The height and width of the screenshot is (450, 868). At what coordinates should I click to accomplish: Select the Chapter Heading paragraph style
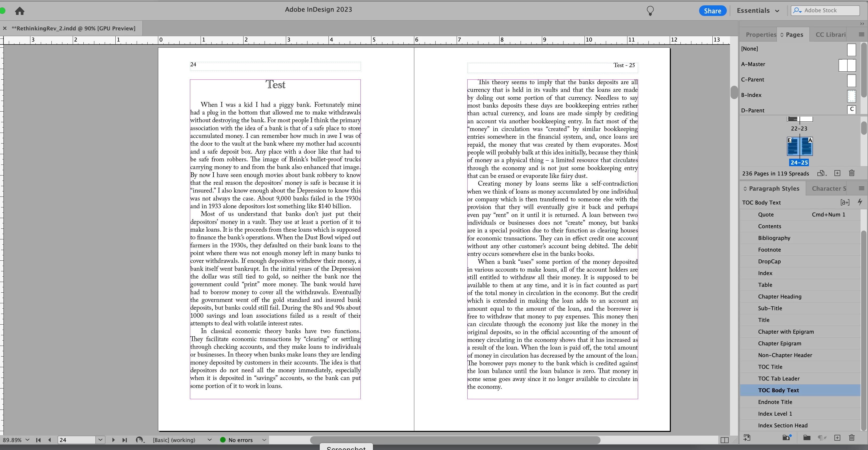point(779,296)
